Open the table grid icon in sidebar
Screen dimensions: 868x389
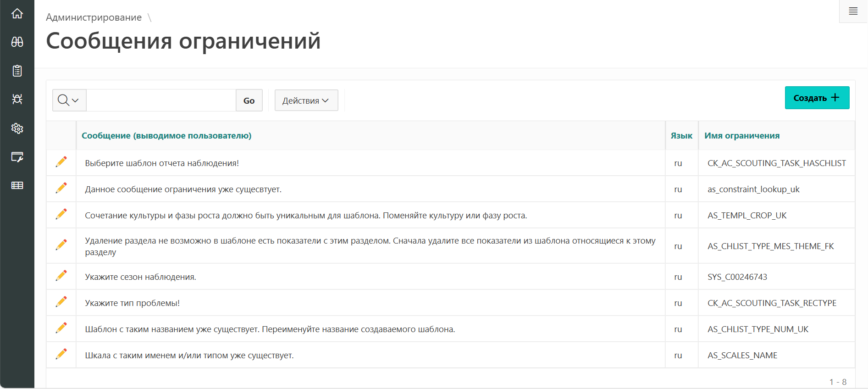point(17,185)
